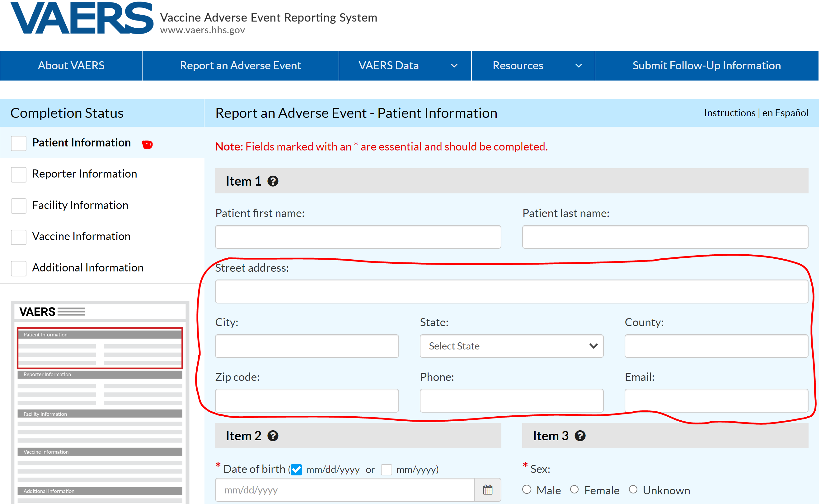The image size is (821, 504).
Task: Open Submit Follow-Up Information
Action: pyautogui.click(x=706, y=65)
